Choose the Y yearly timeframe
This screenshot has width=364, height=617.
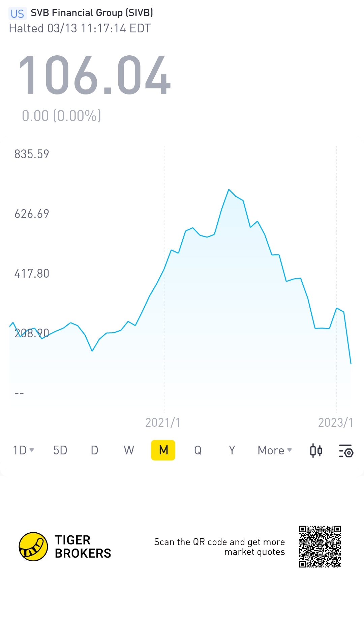click(232, 450)
